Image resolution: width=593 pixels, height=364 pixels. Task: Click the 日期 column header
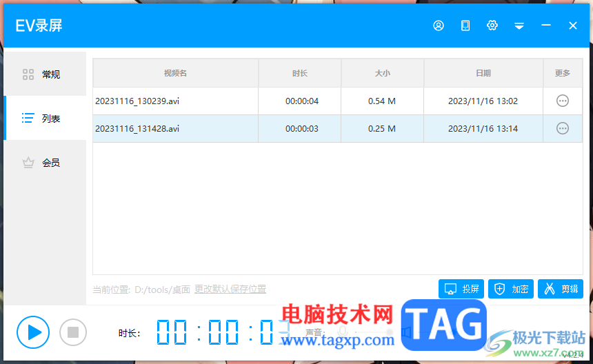(x=483, y=73)
